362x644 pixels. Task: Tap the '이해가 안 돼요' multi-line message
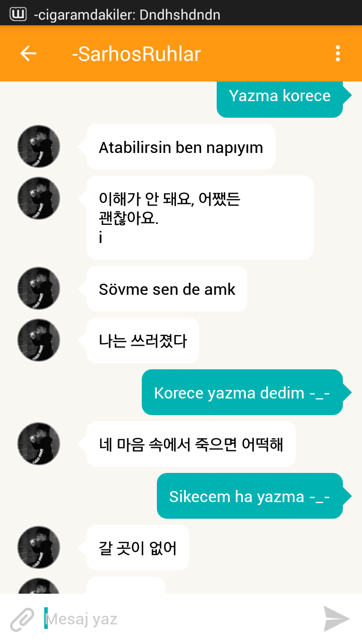200,217
